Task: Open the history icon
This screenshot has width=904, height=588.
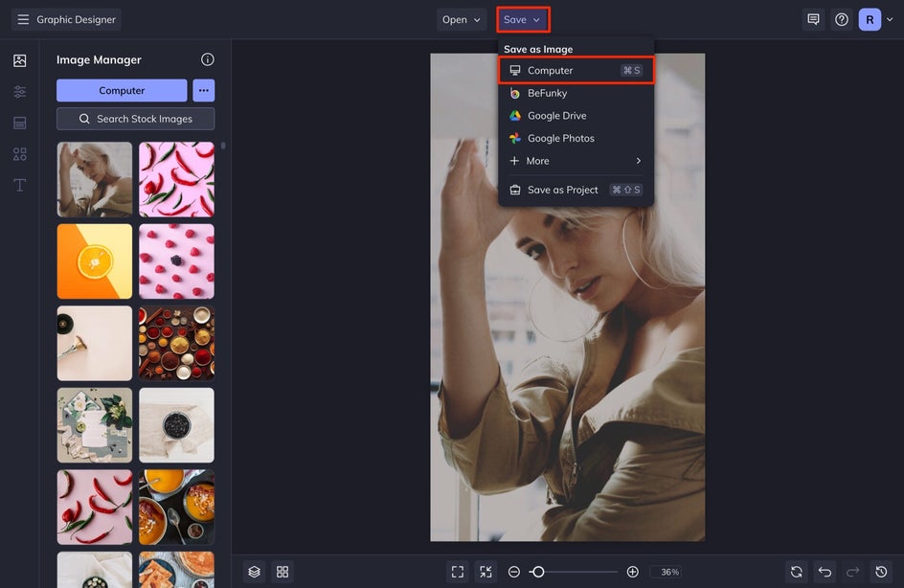Action: (881, 572)
